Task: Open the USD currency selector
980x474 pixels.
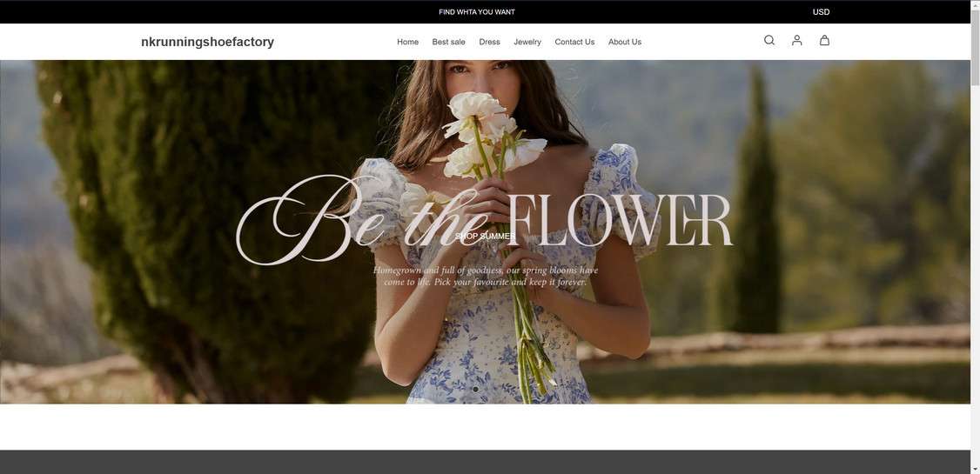Action: click(x=821, y=12)
